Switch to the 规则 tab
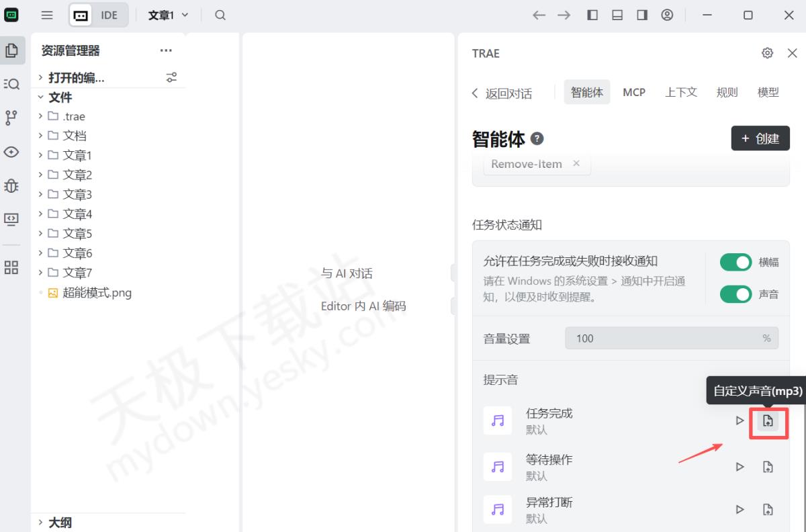The height and width of the screenshot is (532, 806). pyautogui.click(x=727, y=93)
